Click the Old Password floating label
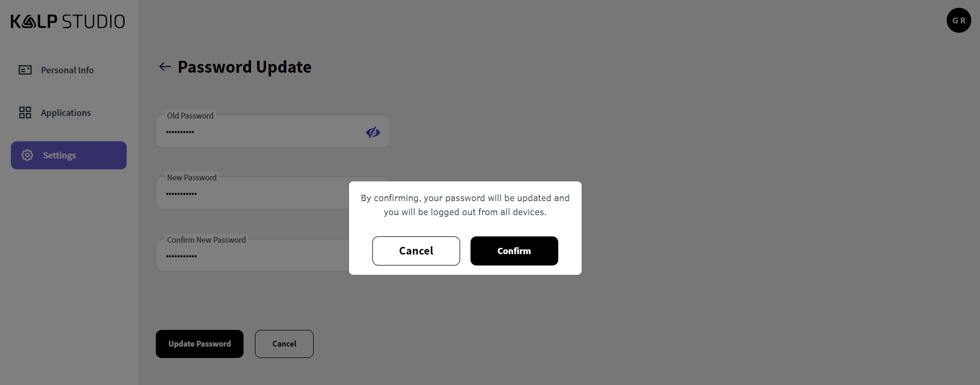 click(190, 116)
